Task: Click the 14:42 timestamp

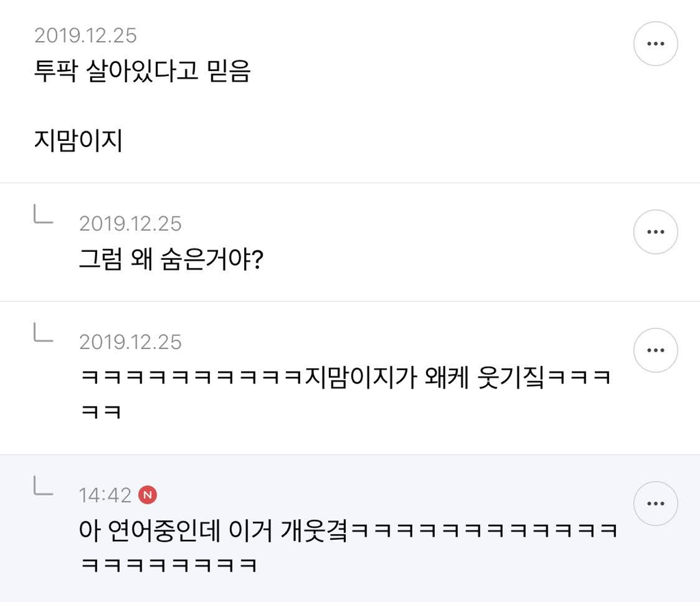Action: (105, 495)
